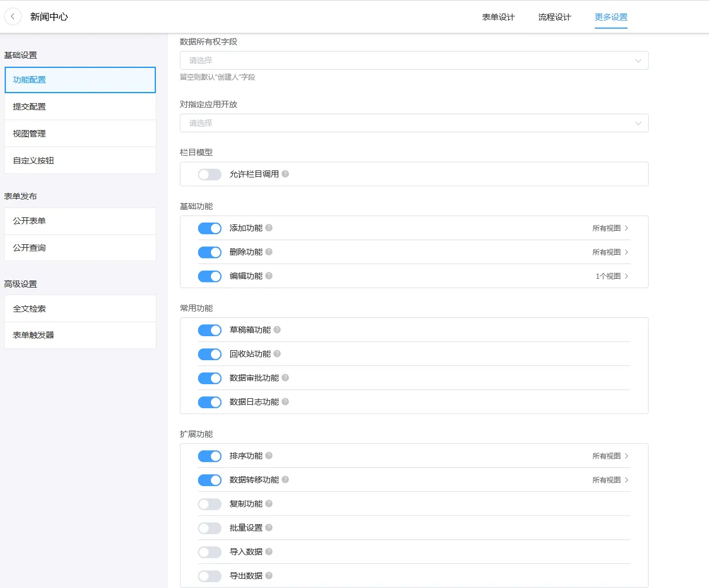Screen dimensions: 709x588
Task: Click the help icon next to 允许栏目调用
Action: click(x=285, y=174)
